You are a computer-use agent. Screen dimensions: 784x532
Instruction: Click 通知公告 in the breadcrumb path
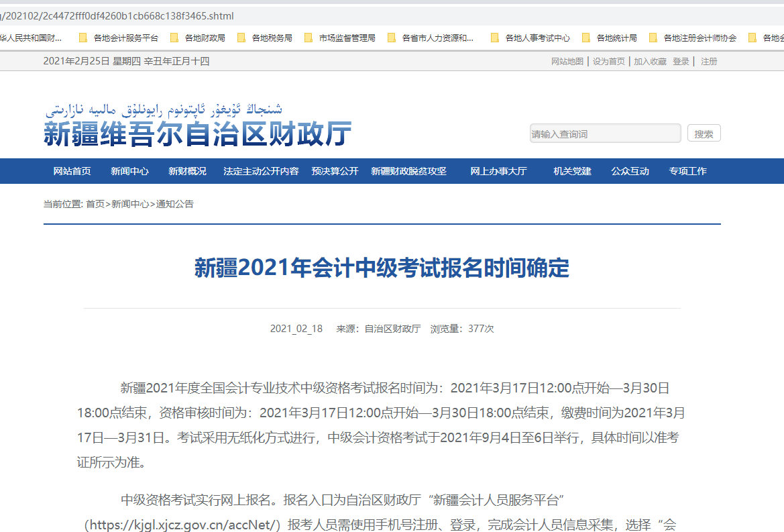(x=175, y=204)
